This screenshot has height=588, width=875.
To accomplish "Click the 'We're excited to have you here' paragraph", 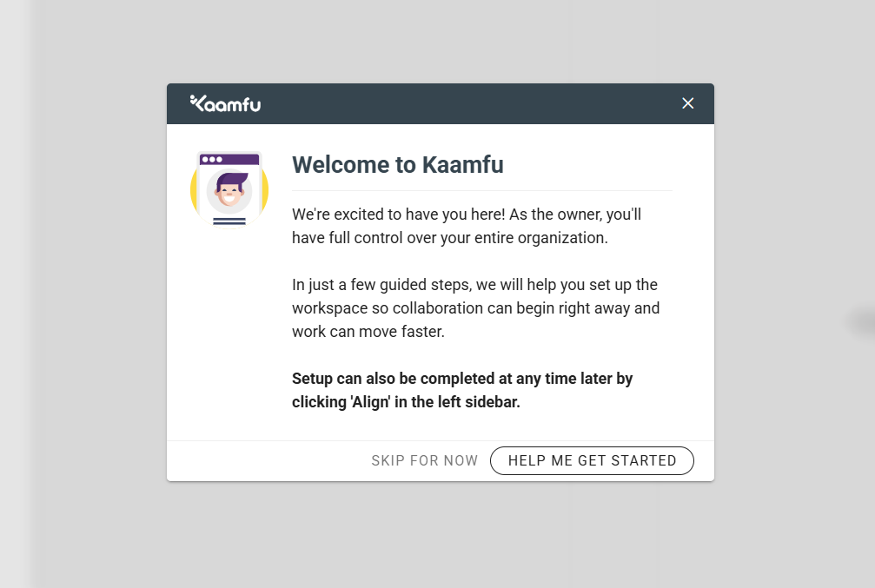I will point(467,226).
